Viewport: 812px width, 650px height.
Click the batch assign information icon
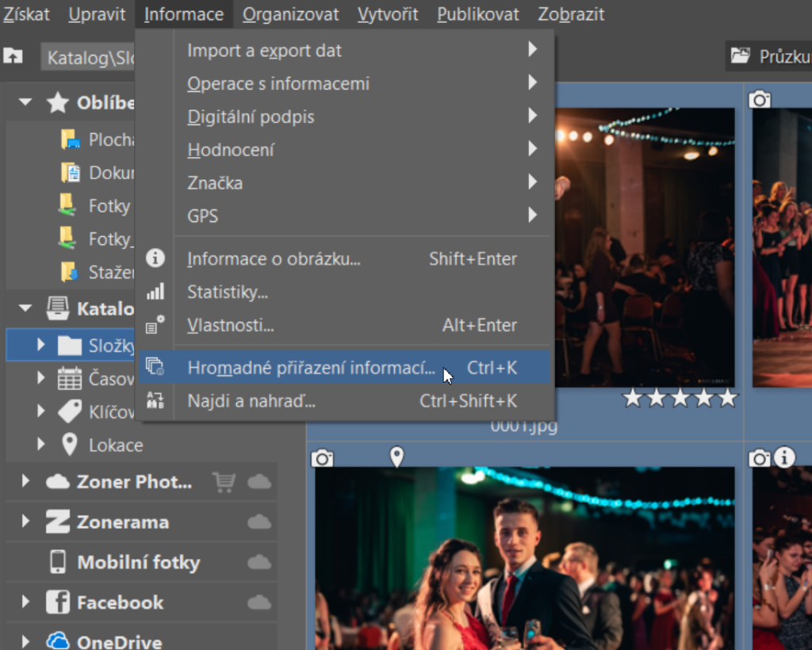coord(155,367)
